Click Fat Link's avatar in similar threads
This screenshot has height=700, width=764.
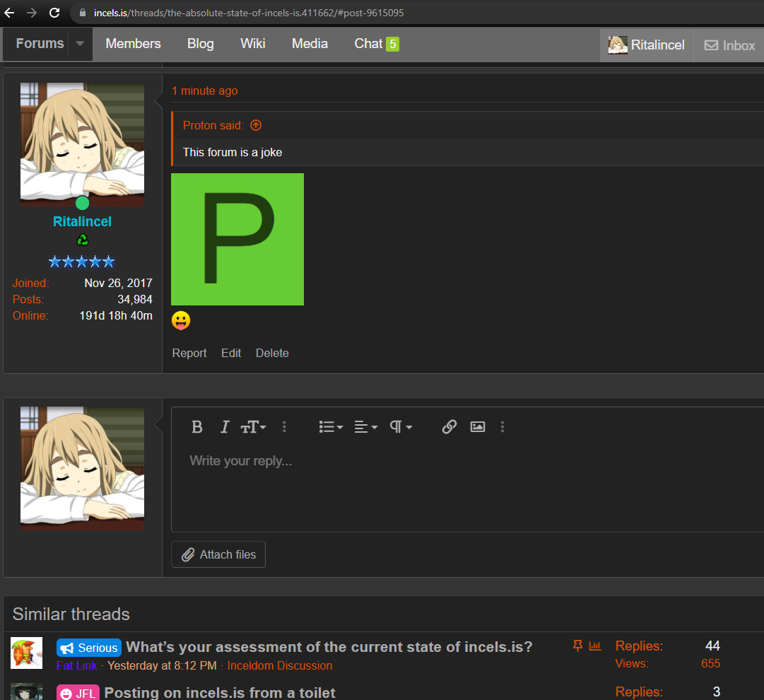click(x=26, y=653)
